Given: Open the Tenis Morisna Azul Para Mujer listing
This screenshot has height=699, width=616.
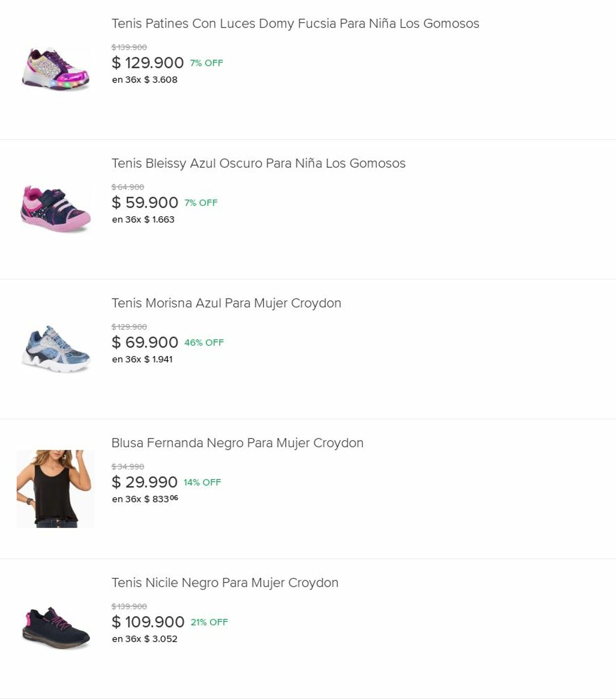Looking at the screenshot, I should [x=226, y=303].
